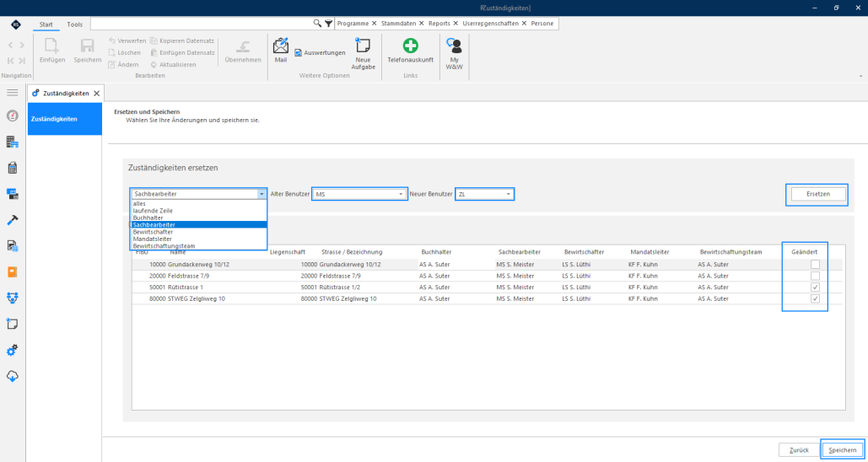Click the filter funnel icon
The image size is (868, 462).
(328, 24)
